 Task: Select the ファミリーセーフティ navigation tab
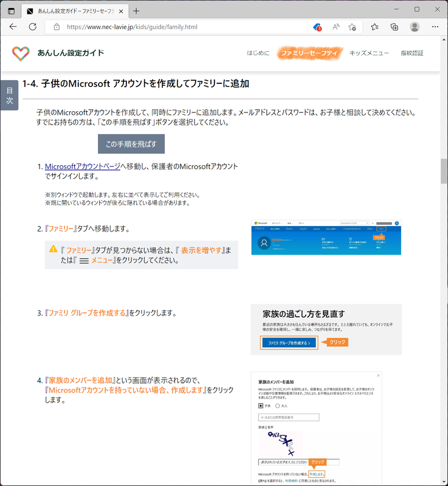point(309,53)
